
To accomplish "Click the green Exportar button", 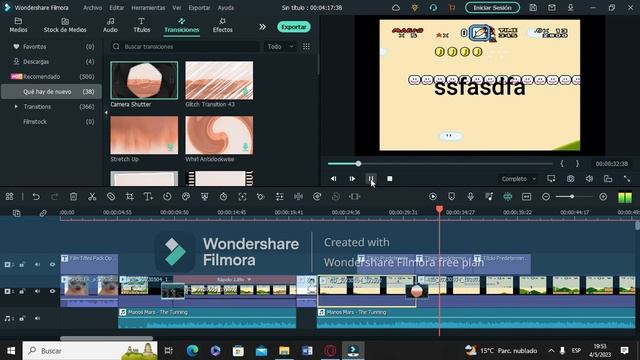I will coord(294,27).
